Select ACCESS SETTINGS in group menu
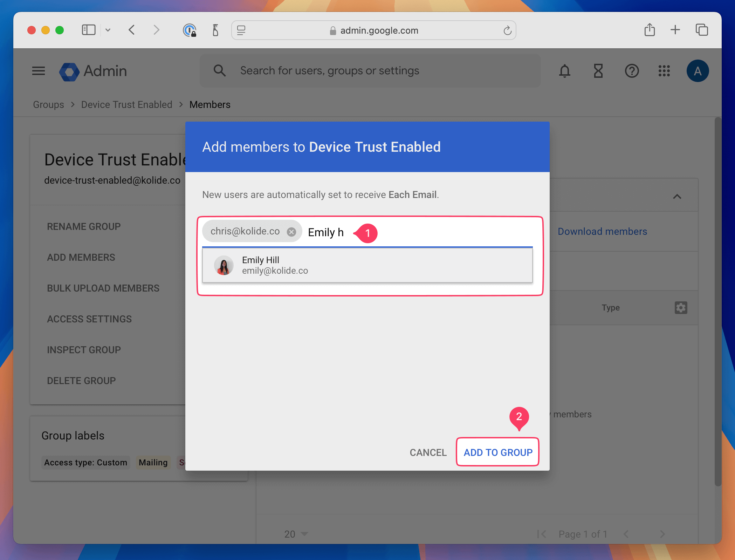 [89, 319]
